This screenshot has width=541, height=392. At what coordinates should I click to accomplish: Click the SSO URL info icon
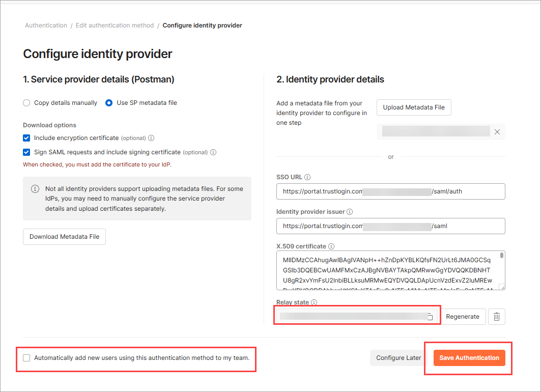[x=307, y=177]
